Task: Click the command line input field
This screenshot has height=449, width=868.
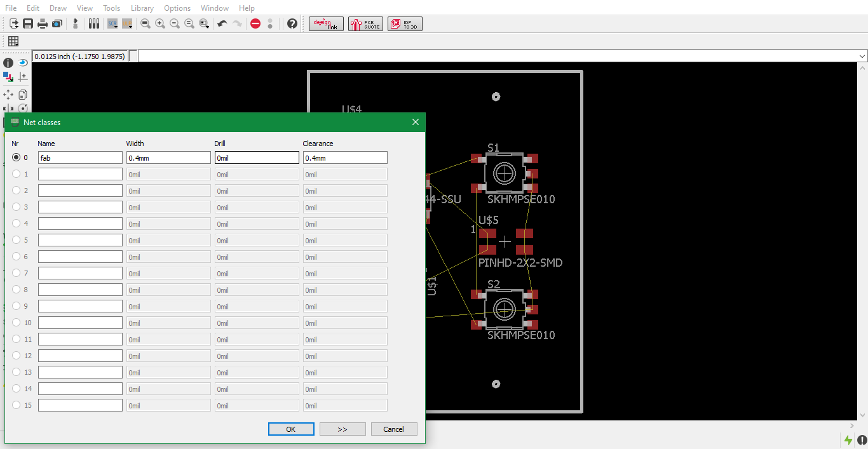Action: pyautogui.click(x=498, y=56)
